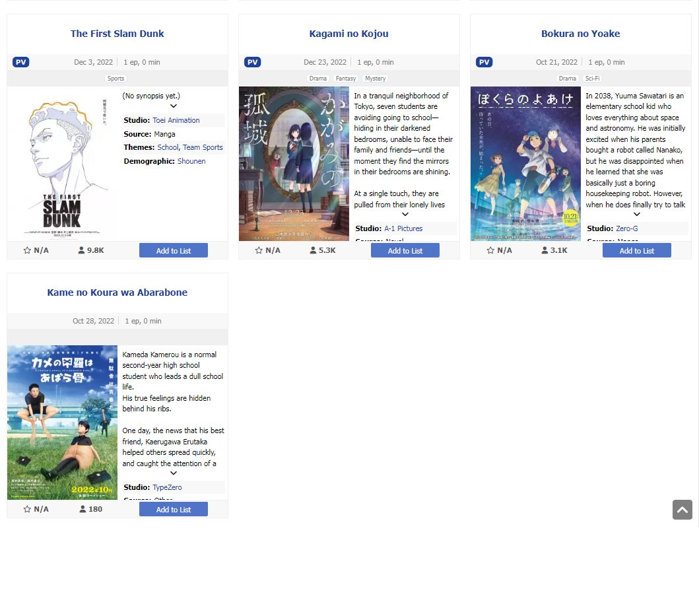The width and height of the screenshot is (699, 616).
Task: Select the Sports genre tag
Action: click(x=116, y=79)
